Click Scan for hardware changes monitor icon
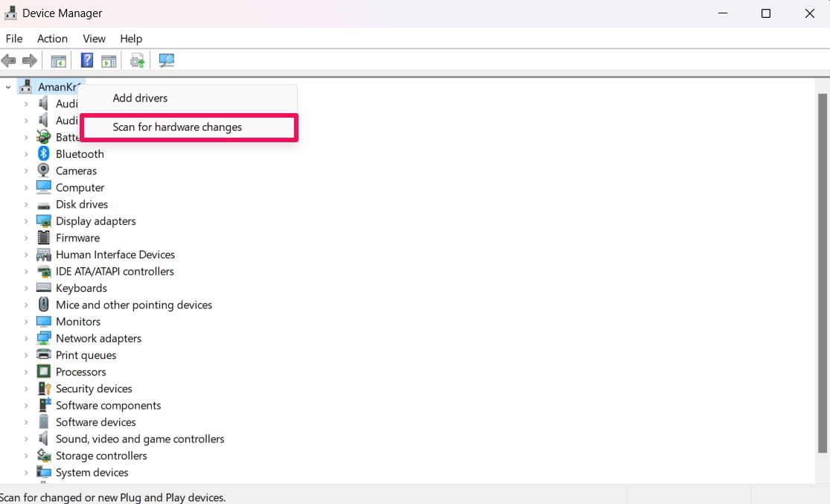The width and height of the screenshot is (830, 504). tap(166, 60)
